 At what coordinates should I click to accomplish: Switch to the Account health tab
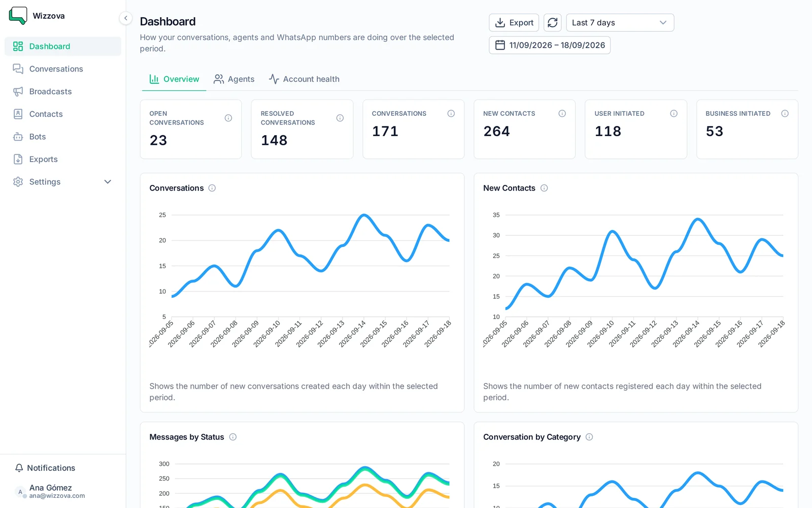(x=304, y=79)
